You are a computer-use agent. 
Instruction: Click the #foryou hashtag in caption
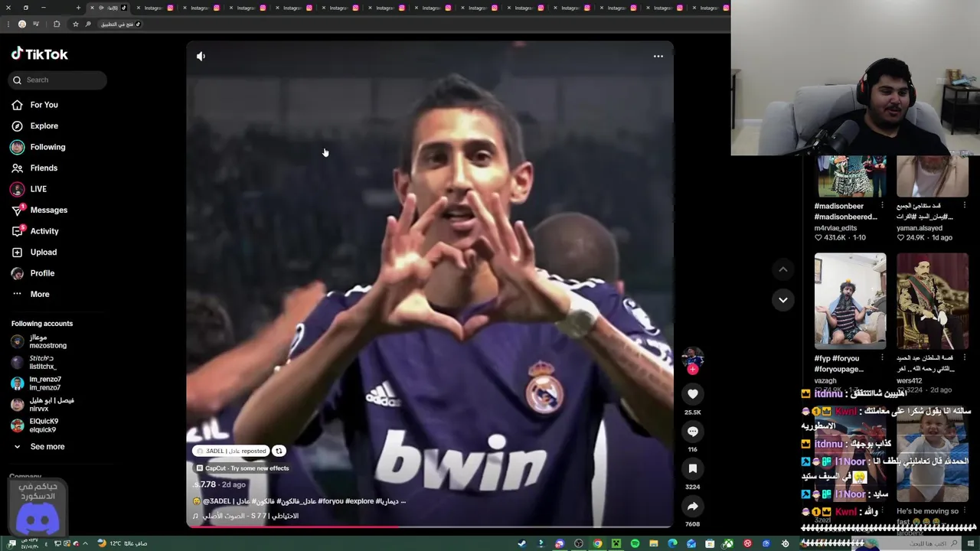(x=331, y=501)
